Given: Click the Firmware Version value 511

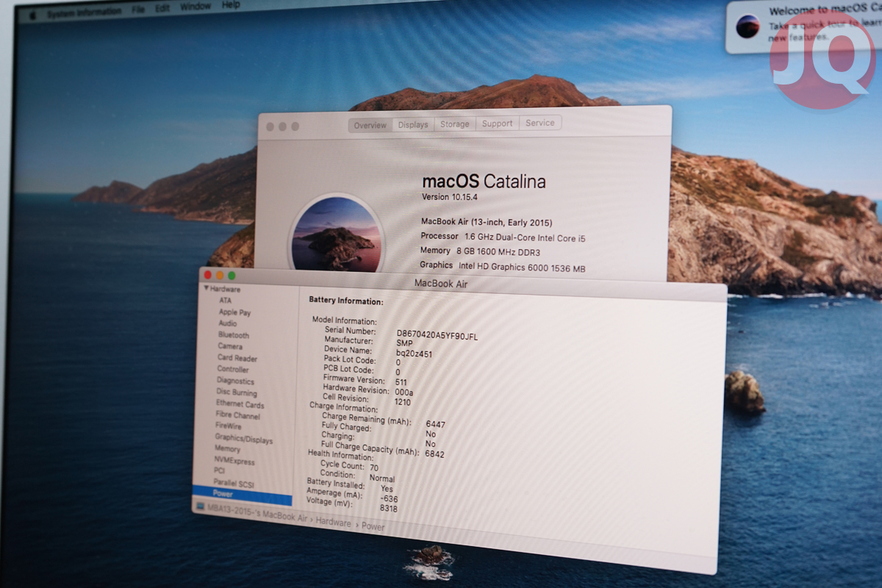Looking at the screenshot, I should pyautogui.click(x=401, y=382).
